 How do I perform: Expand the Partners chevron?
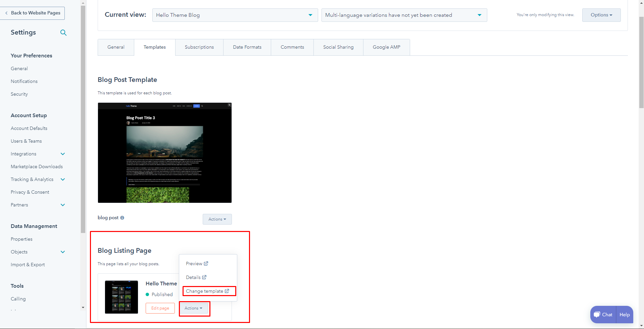click(x=63, y=205)
